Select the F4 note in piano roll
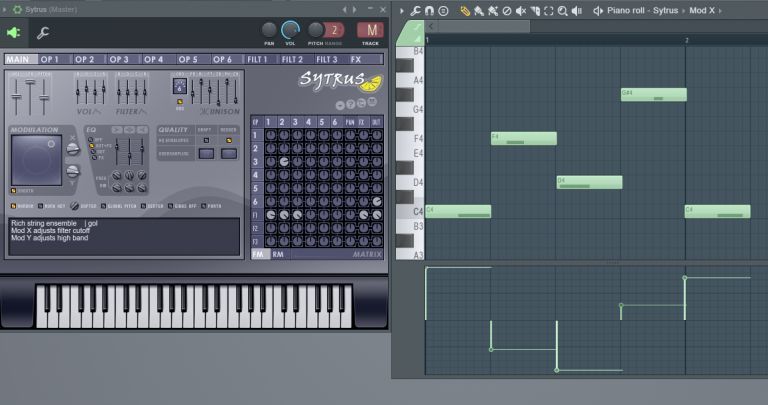Screen dimensions: 768x405 point(524,139)
